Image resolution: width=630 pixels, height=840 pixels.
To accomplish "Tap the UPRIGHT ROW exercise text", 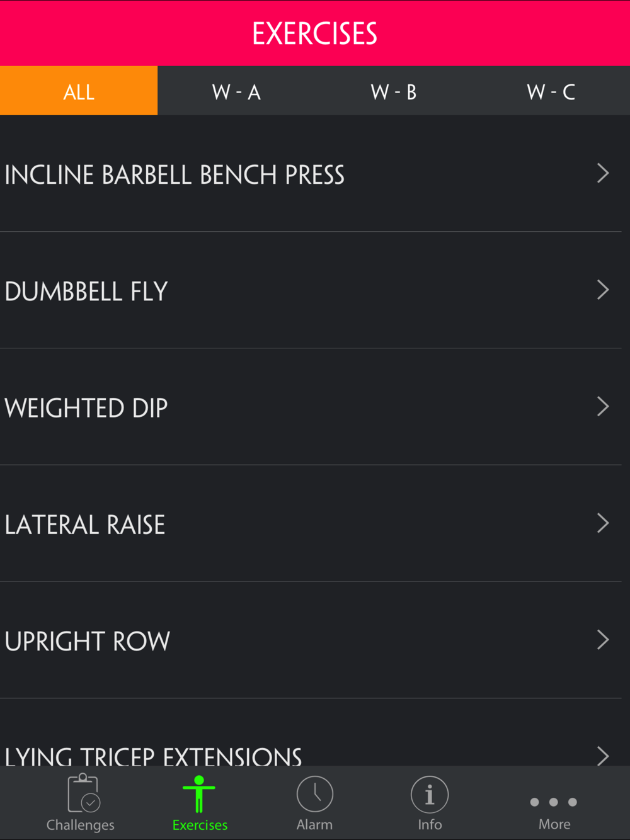I will pos(88,641).
